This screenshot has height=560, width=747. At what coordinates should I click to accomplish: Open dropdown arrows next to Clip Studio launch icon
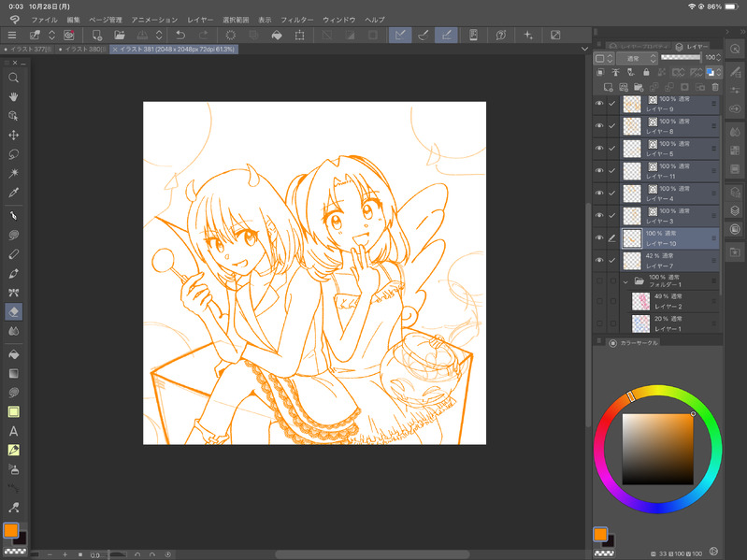pos(51,35)
